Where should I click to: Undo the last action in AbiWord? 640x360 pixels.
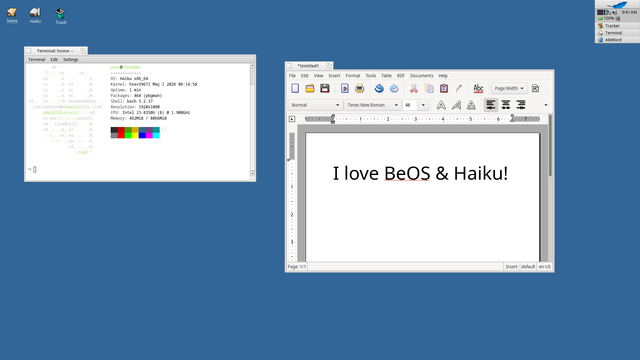tap(379, 88)
